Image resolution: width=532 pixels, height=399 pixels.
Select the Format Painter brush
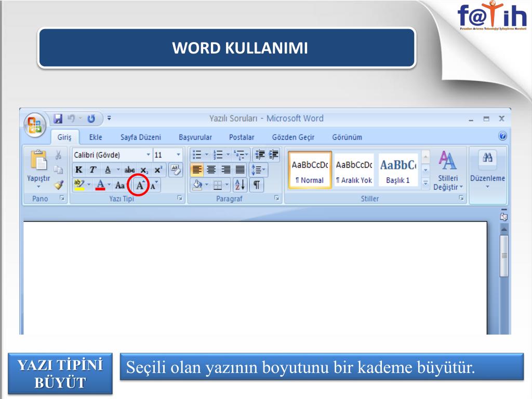(x=59, y=184)
